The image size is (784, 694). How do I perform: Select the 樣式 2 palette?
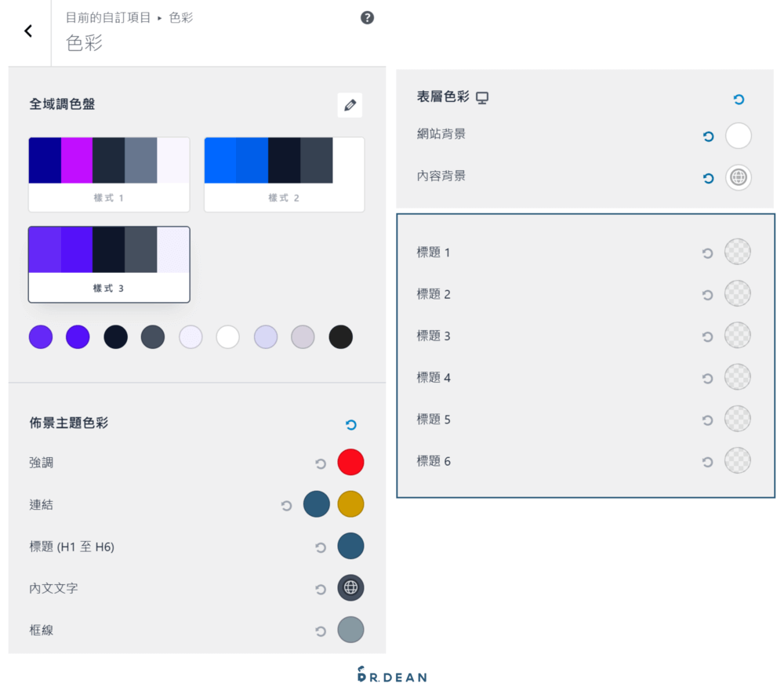point(284,174)
